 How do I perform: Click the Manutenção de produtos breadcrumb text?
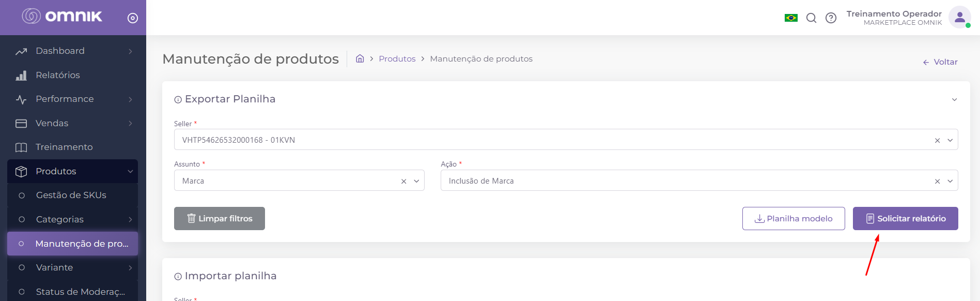coord(481,58)
